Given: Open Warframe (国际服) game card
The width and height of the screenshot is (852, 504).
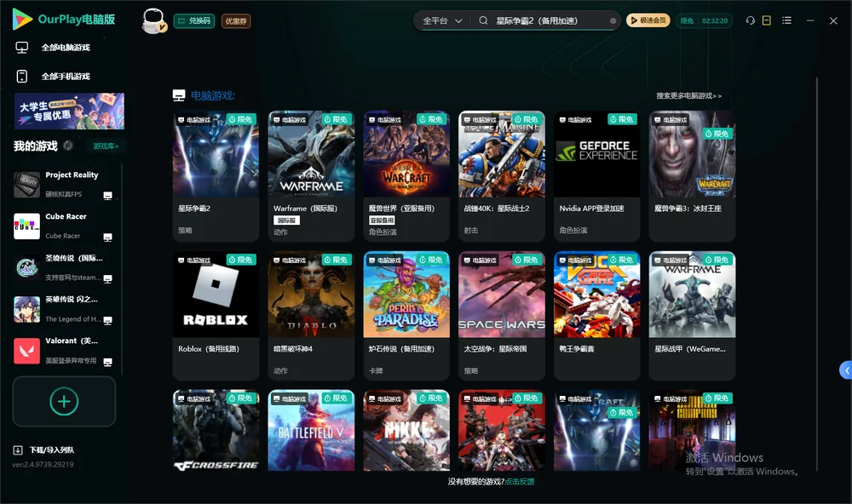Looking at the screenshot, I should [311, 176].
